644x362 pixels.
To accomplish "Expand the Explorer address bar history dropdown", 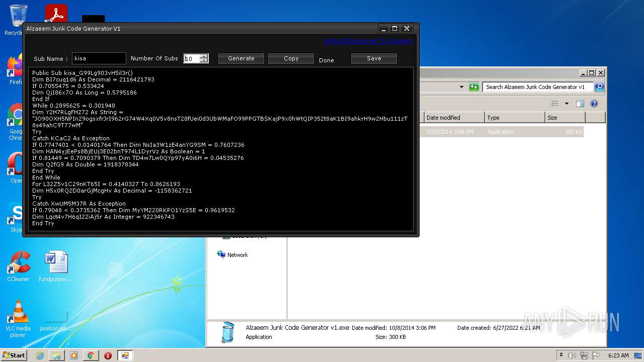I will click(461, 87).
